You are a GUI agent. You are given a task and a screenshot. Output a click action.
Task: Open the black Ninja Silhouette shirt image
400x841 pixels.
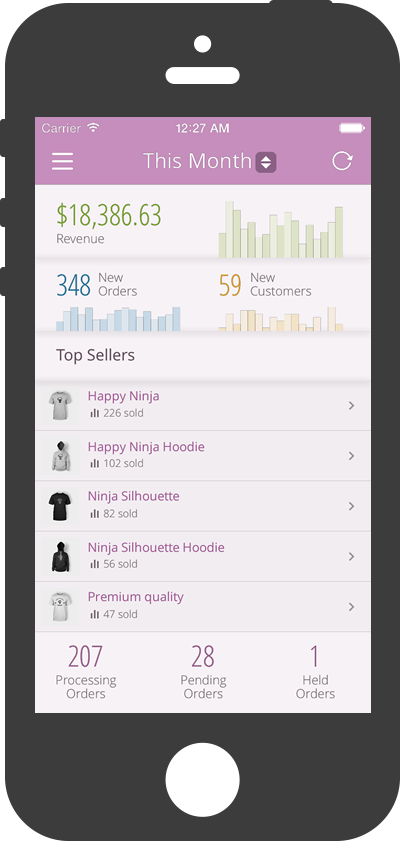[60, 506]
